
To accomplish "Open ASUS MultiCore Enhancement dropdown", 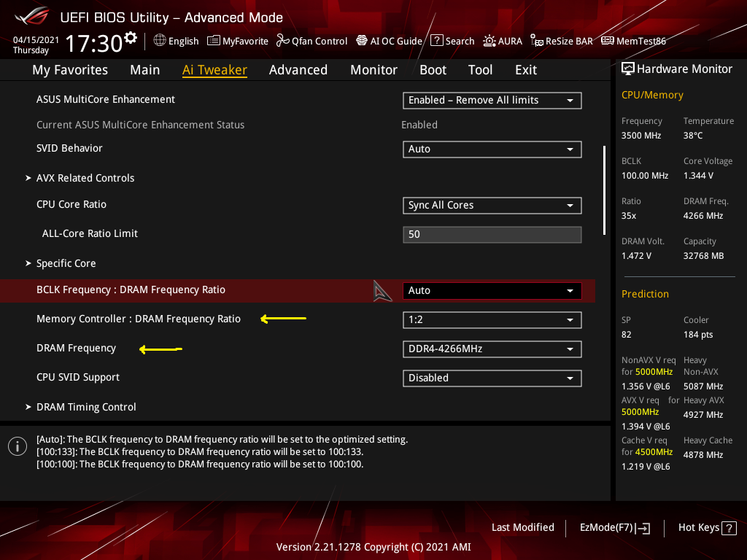I will pos(492,101).
